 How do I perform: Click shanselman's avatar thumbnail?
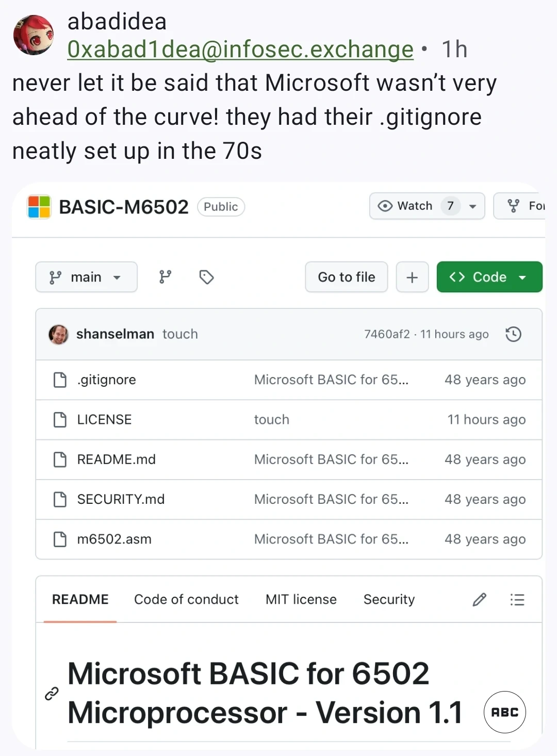(x=58, y=334)
